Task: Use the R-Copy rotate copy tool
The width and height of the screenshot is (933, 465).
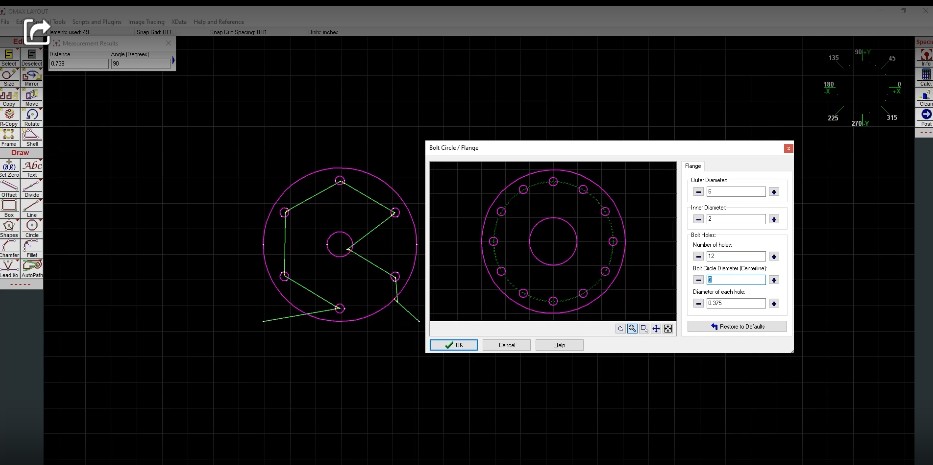Action: [x=9, y=117]
